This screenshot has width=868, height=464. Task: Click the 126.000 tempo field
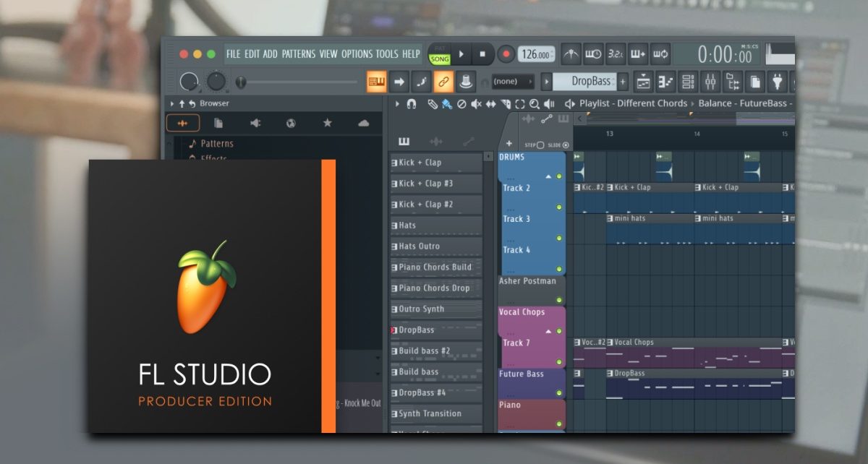pyautogui.click(x=537, y=54)
